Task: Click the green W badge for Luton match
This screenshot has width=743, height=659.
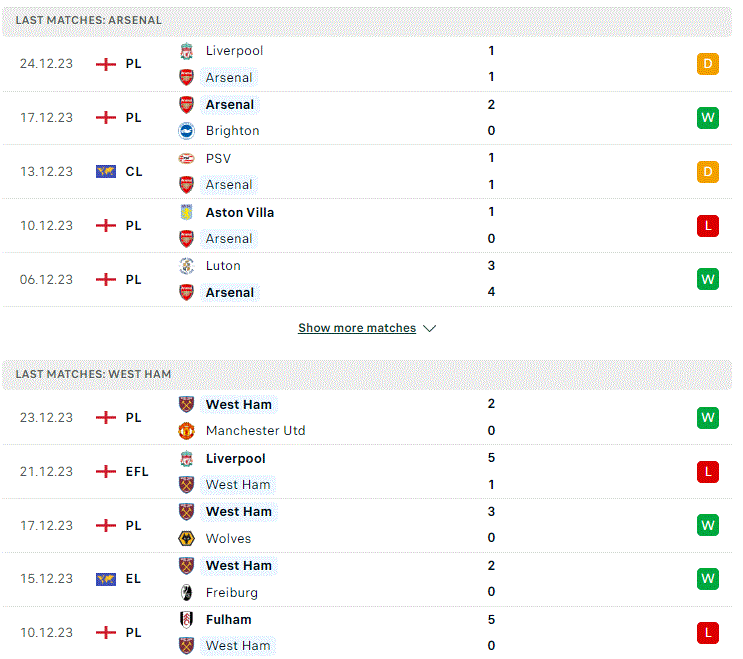Action: pyautogui.click(x=708, y=280)
